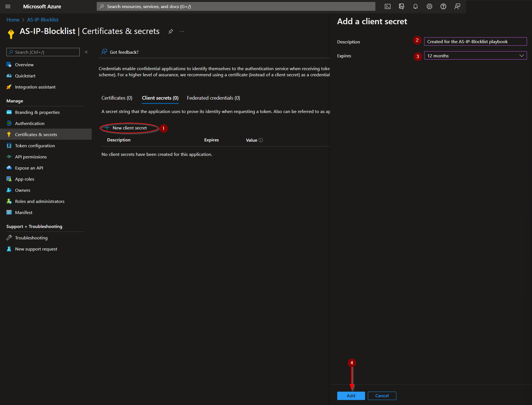This screenshot has width=532, height=405.
Task: Open portal settings gear
Action: (x=429, y=6)
